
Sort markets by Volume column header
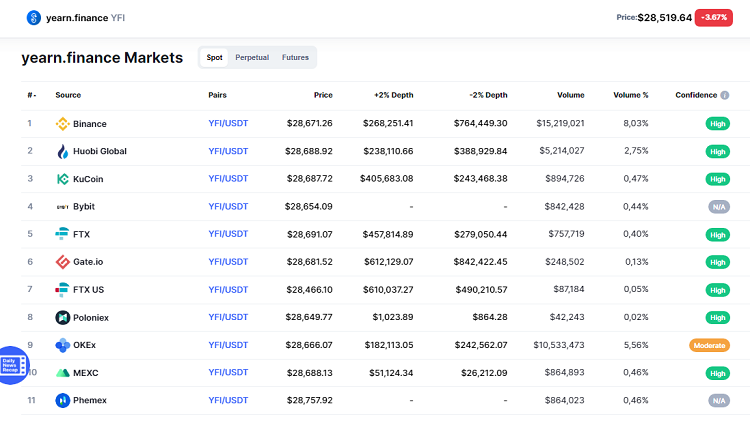[x=571, y=95]
